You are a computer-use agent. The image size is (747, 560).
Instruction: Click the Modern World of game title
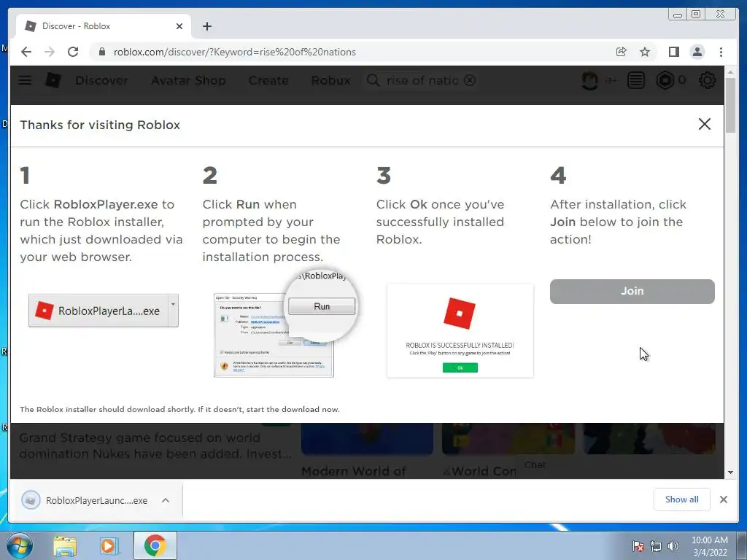click(354, 472)
